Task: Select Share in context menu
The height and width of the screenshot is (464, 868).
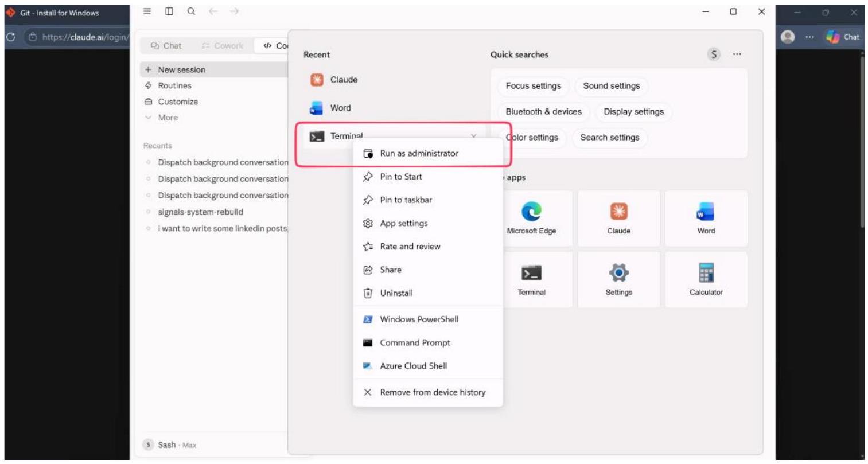Action: (x=428, y=270)
